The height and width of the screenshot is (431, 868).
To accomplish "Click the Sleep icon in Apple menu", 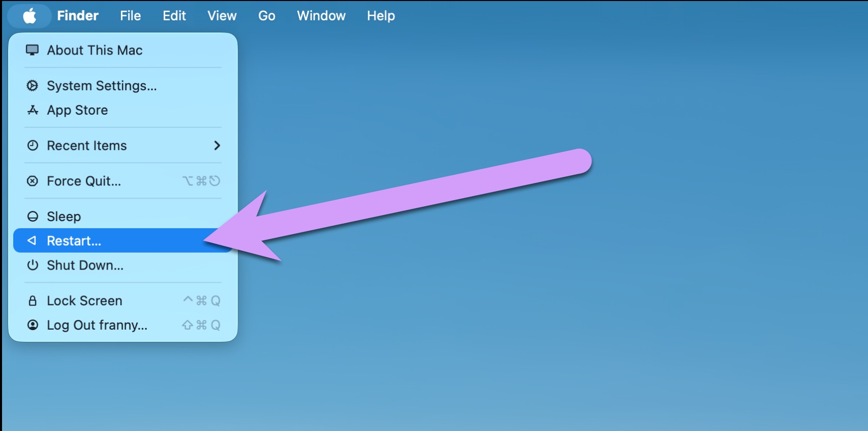I will (33, 217).
